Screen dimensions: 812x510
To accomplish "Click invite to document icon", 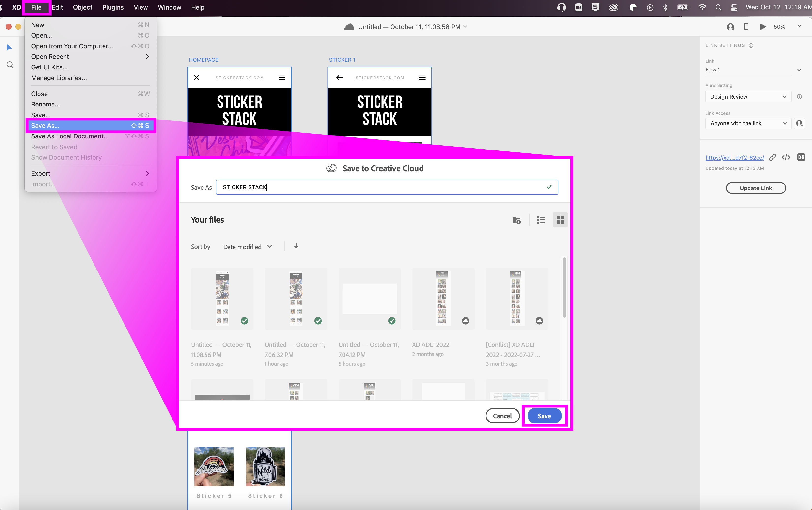I will click(730, 27).
